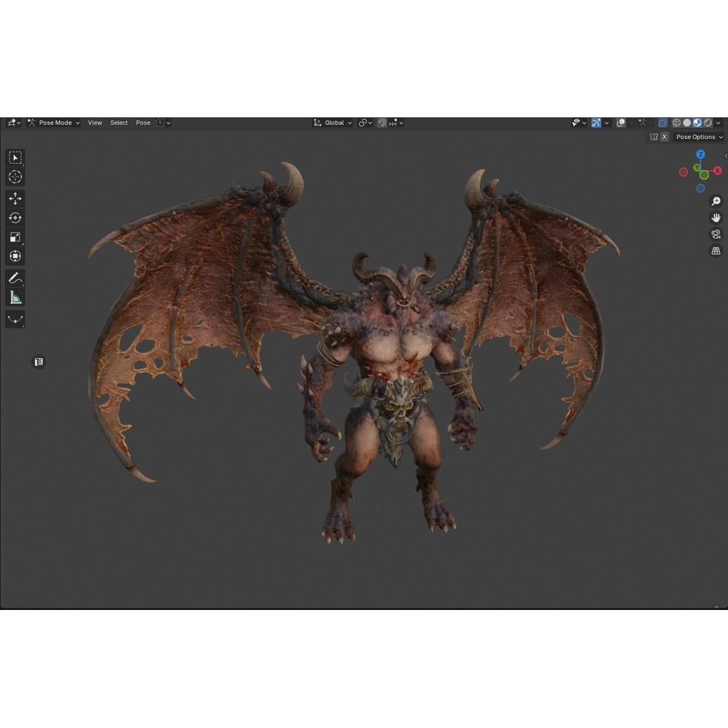728x728 pixels.
Task: Expand the bottom-right region arrow
Action: click(x=717, y=607)
